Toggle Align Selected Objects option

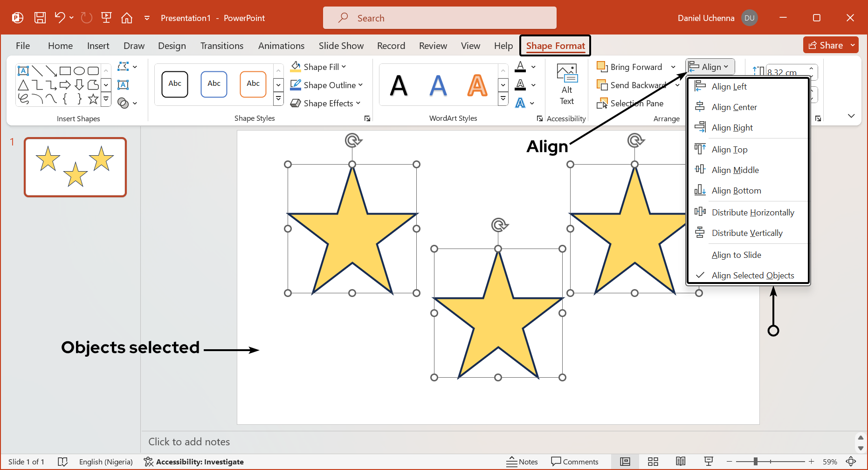pos(752,276)
